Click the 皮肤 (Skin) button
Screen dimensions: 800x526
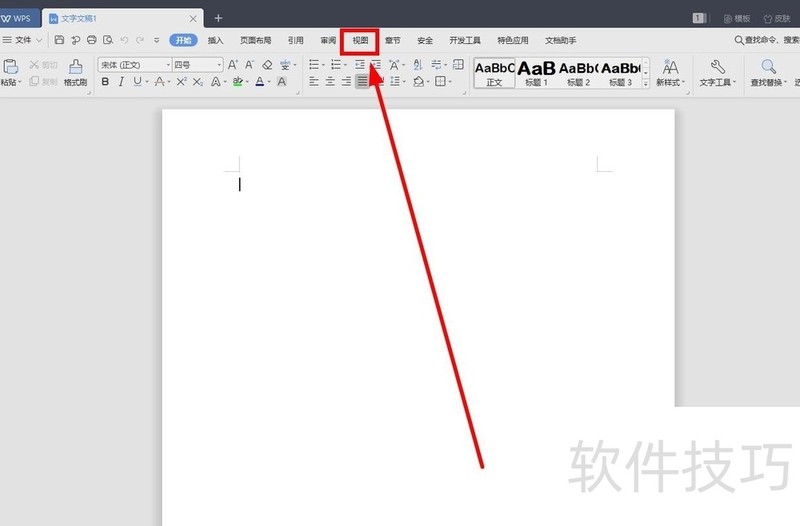pyautogui.click(x=777, y=19)
